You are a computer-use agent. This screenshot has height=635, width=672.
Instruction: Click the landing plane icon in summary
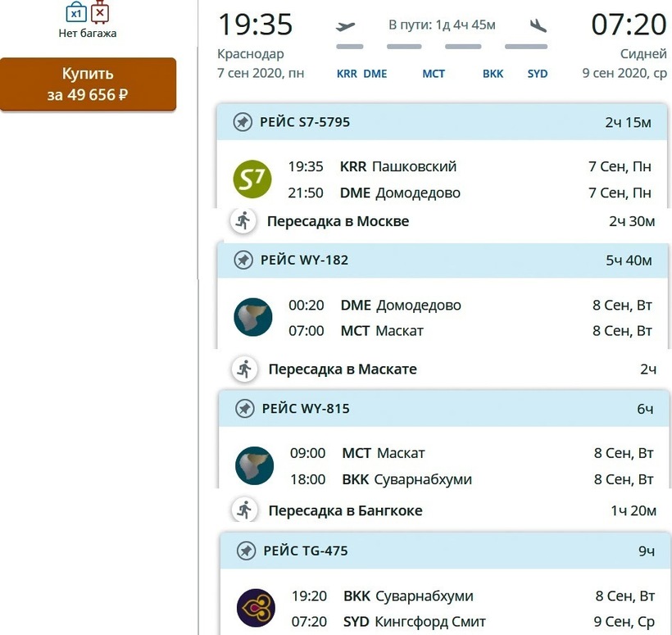[x=538, y=25]
